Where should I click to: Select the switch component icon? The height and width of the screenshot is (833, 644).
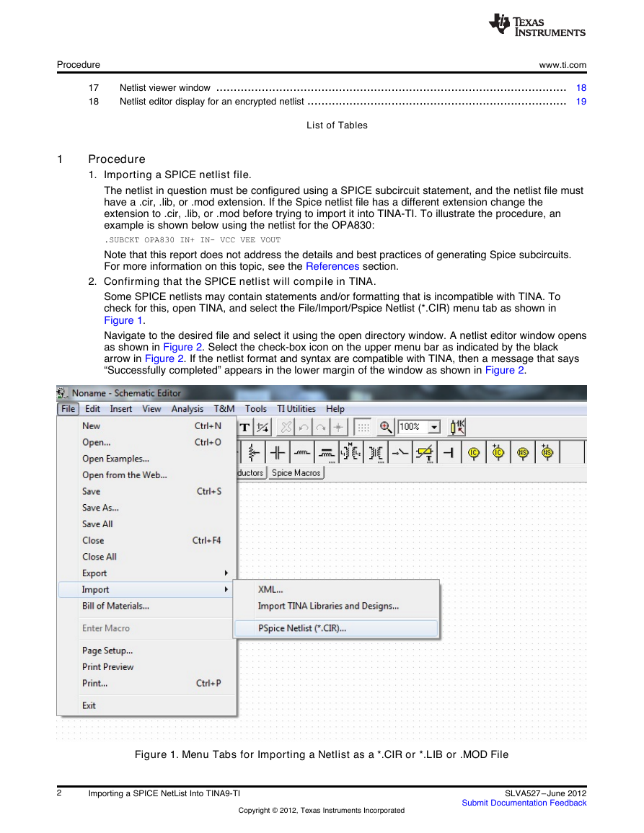tap(400, 453)
